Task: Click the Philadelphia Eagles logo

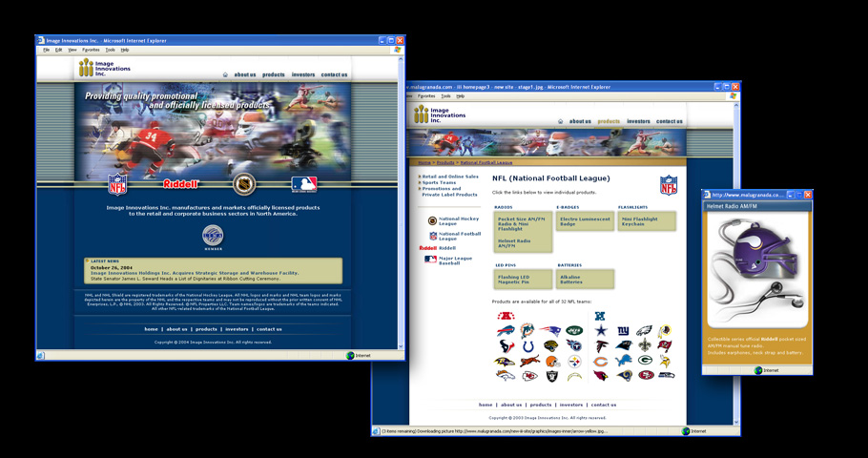Action: pyautogui.click(x=644, y=331)
